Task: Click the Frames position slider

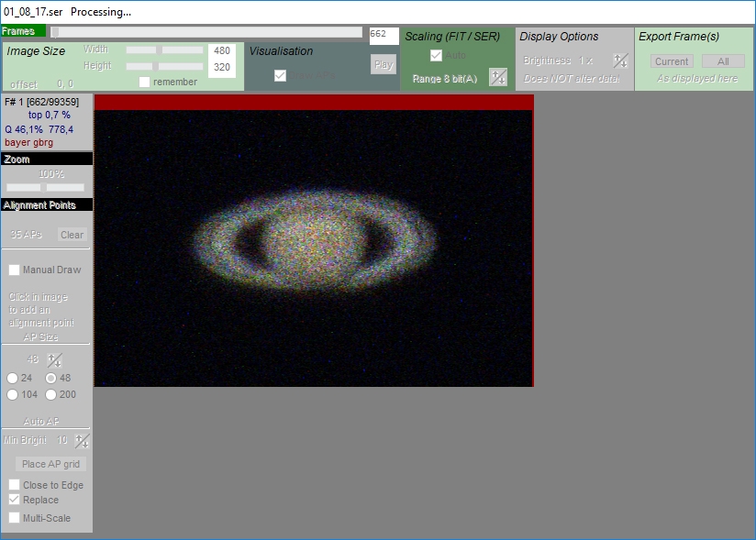Action: pyautogui.click(x=206, y=32)
